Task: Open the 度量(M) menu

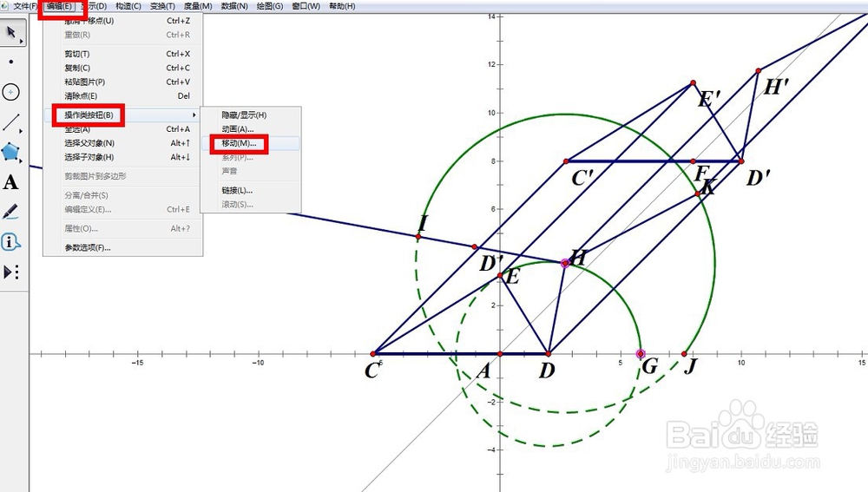Action: [x=198, y=6]
